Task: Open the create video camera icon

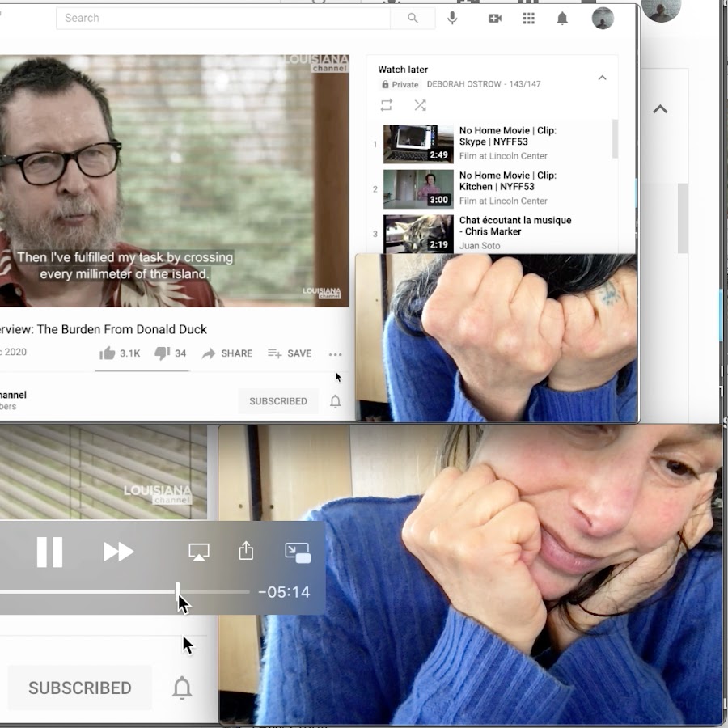Action: [495, 18]
